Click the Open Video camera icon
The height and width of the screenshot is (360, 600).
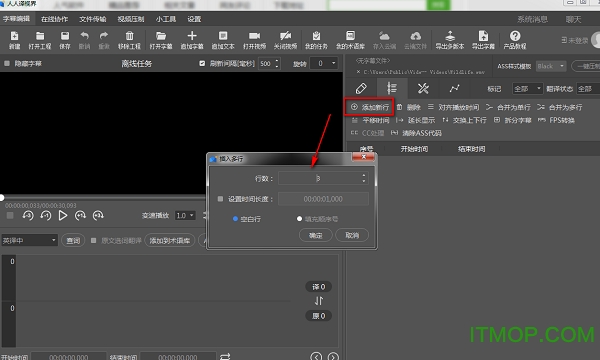click(x=254, y=36)
